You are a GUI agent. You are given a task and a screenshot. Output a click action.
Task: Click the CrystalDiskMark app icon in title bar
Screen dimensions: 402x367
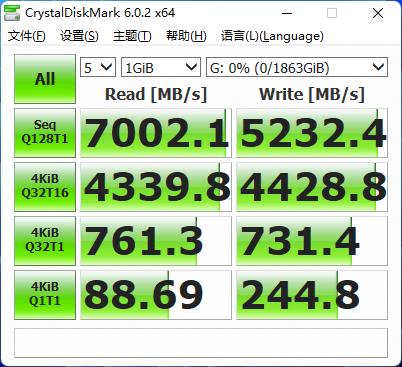13,13
